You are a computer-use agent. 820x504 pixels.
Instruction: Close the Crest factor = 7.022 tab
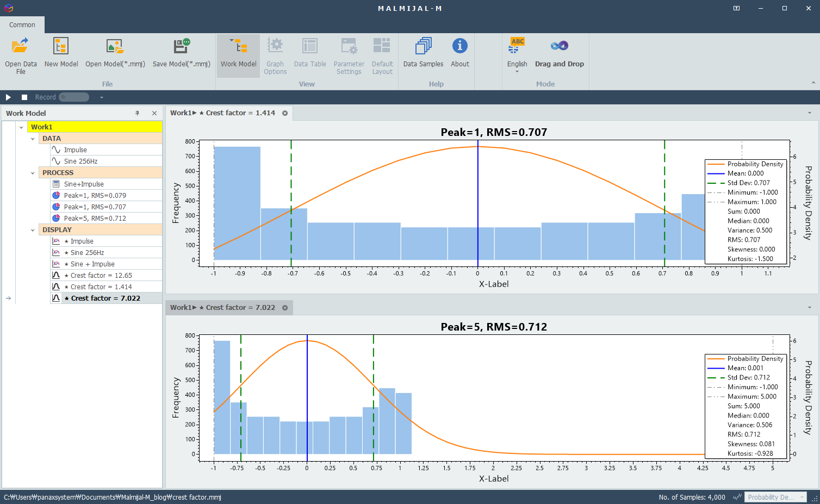pos(285,308)
